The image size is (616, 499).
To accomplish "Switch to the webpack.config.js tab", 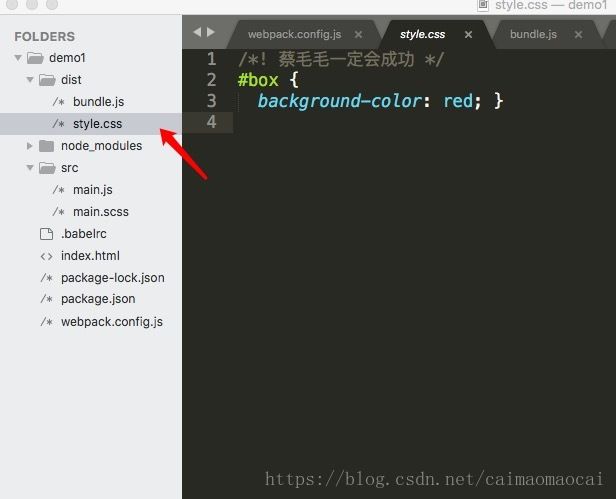I will [x=295, y=35].
